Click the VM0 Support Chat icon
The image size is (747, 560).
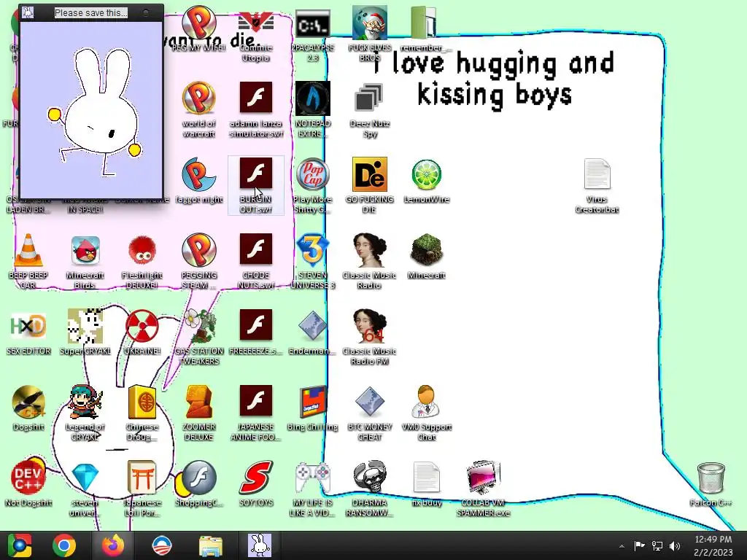(426, 413)
